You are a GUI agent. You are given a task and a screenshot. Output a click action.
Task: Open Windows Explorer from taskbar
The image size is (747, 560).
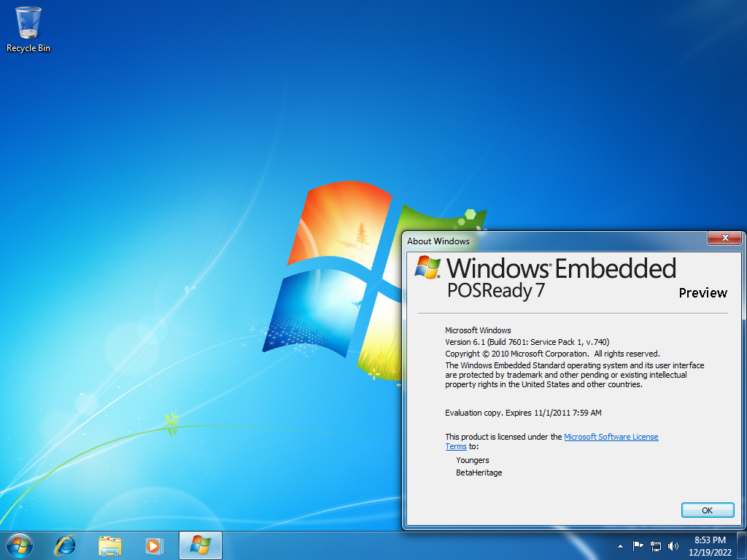(109, 545)
